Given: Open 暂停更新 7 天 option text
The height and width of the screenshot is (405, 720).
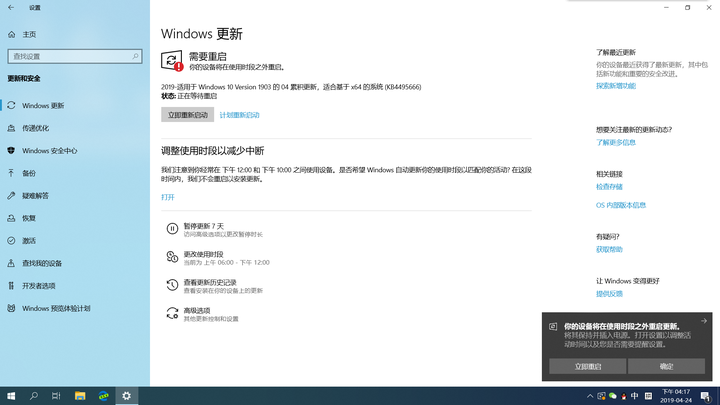Looking at the screenshot, I should (203, 226).
